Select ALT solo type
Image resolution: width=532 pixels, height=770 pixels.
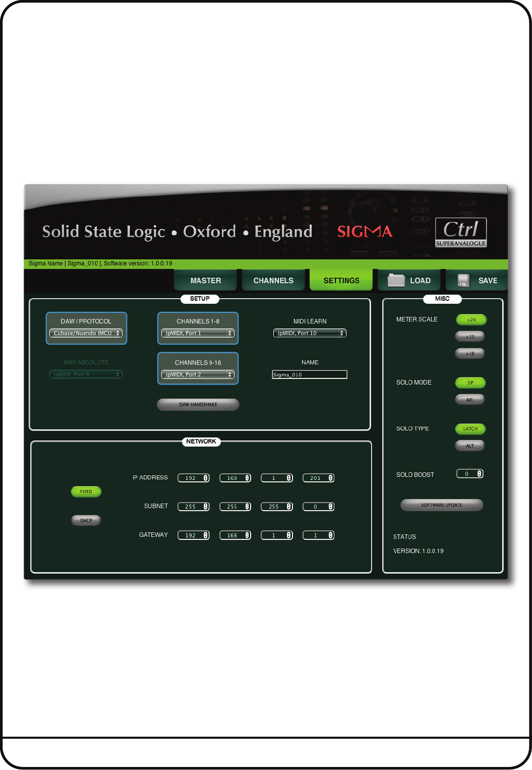(470, 446)
